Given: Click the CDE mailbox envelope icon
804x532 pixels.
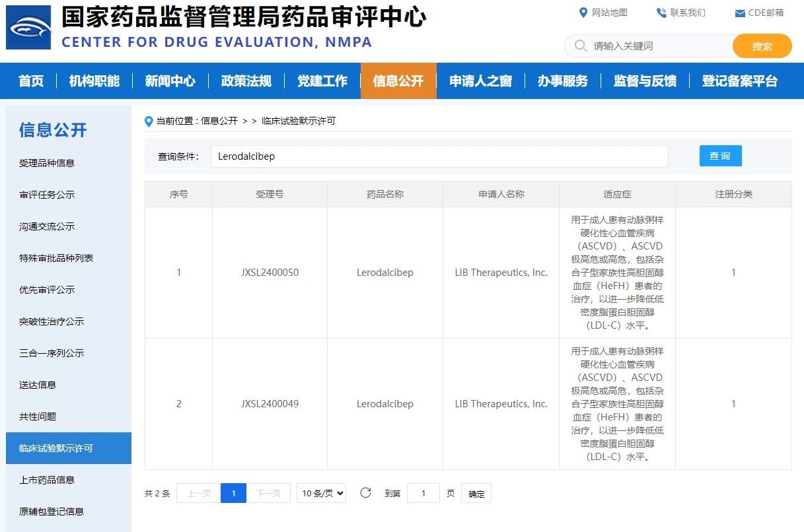Looking at the screenshot, I should 740,13.
